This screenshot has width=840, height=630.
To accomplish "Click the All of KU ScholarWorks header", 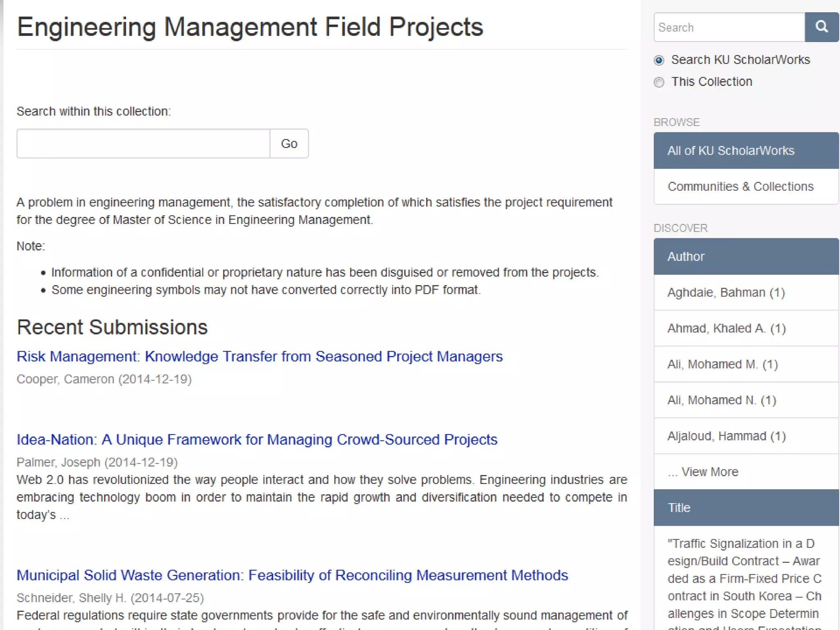I will [730, 151].
